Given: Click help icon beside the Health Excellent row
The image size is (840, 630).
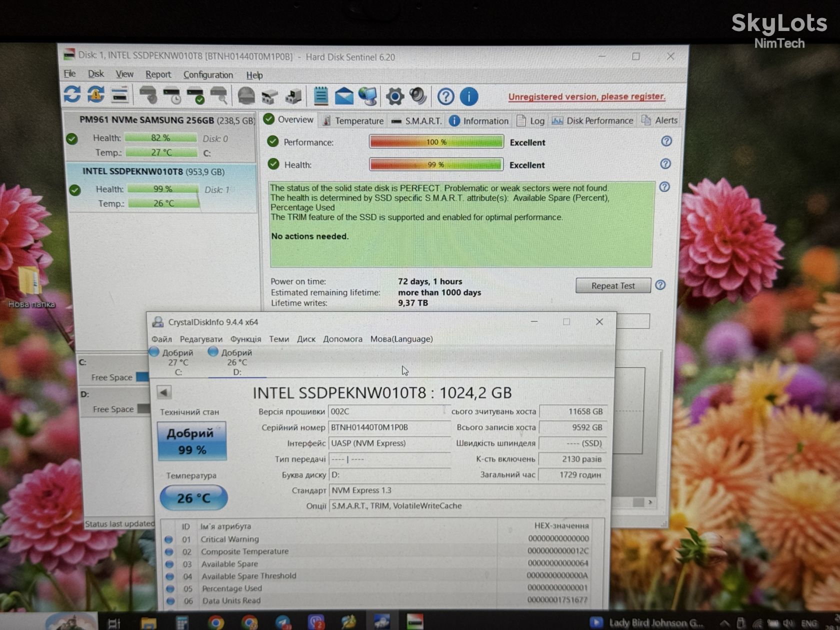Looking at the screenshot, I should click(x=665, y=164).
